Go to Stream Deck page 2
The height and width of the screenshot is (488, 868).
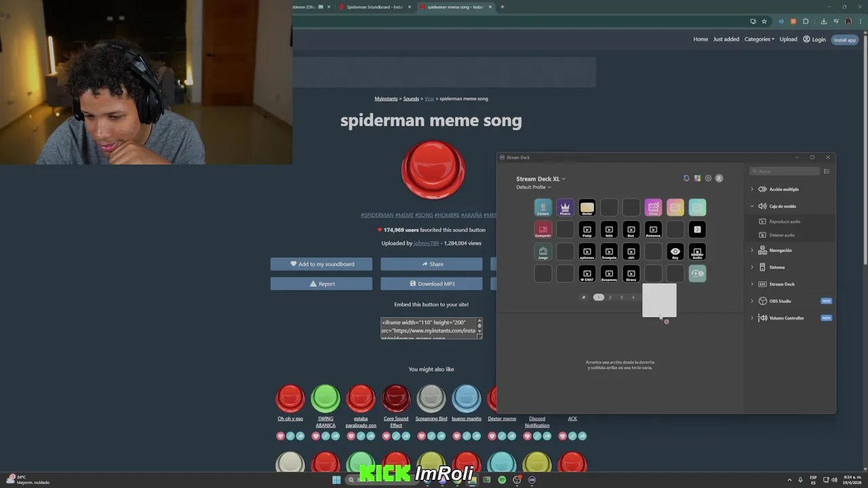tap(610, 297)
